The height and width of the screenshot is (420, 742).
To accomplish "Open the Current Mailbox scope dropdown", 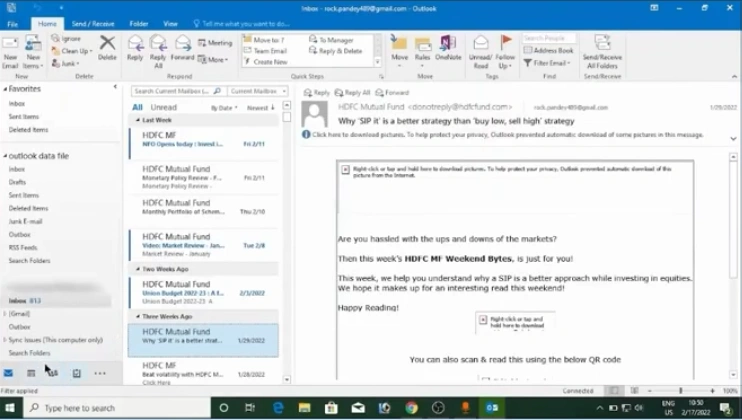I will [258, 91].
